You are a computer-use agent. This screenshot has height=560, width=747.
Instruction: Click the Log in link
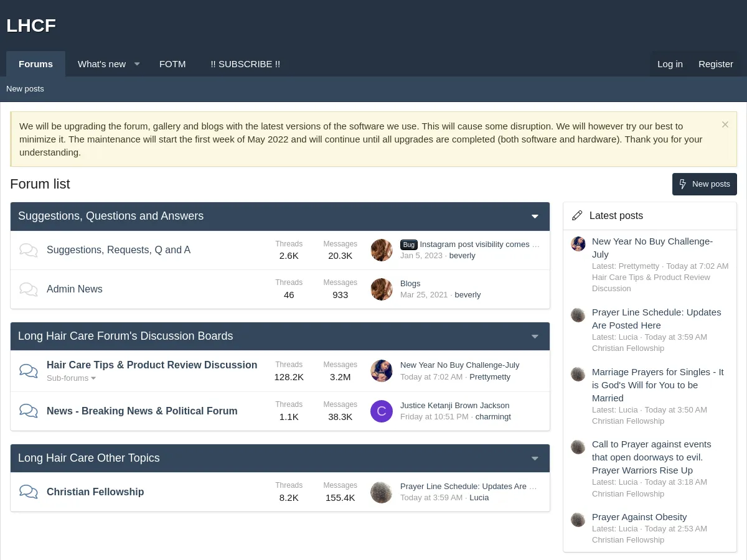[x=670, y=64]
